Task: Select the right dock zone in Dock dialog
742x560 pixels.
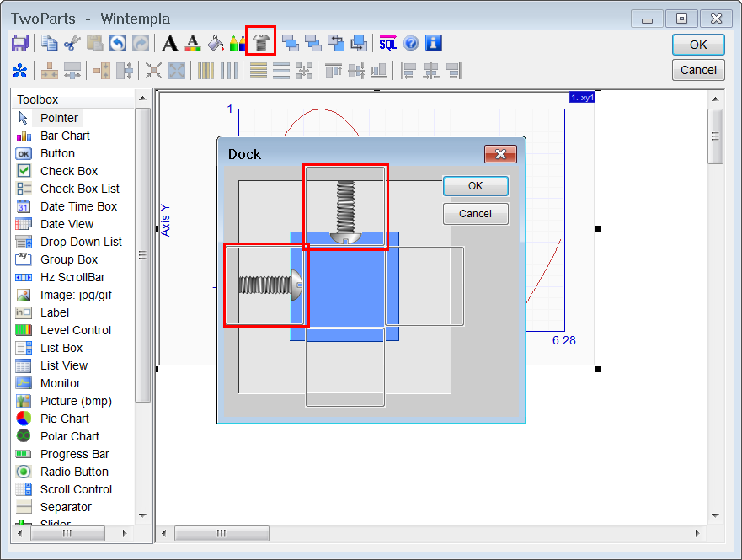Action: tap(424, 286)
